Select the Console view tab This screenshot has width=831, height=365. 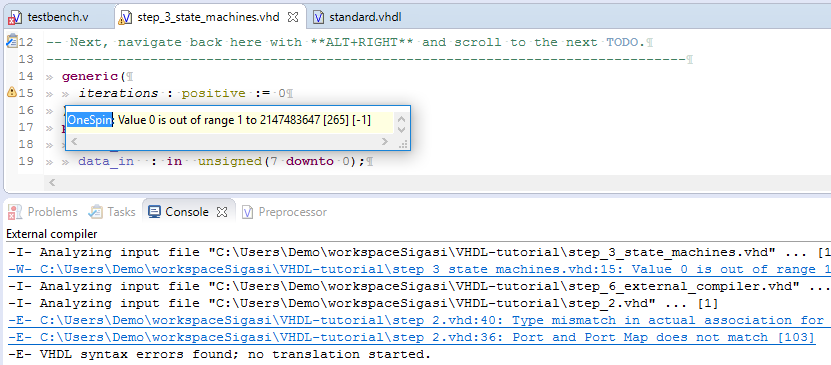pos(187,212)
